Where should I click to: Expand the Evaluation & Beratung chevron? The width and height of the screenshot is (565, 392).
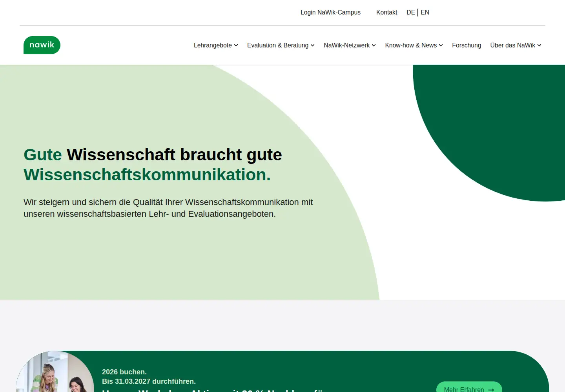313,45
